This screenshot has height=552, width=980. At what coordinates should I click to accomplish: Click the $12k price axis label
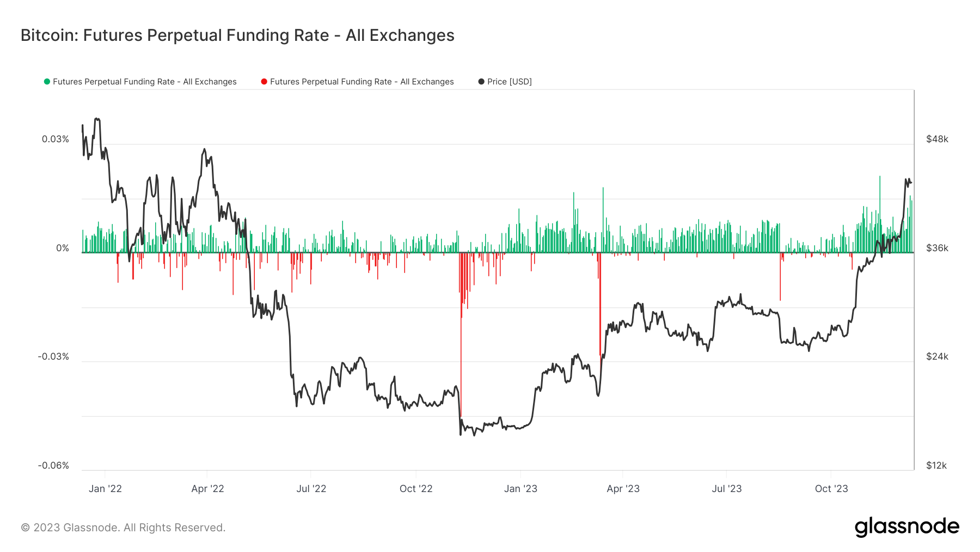click(936, 465)
